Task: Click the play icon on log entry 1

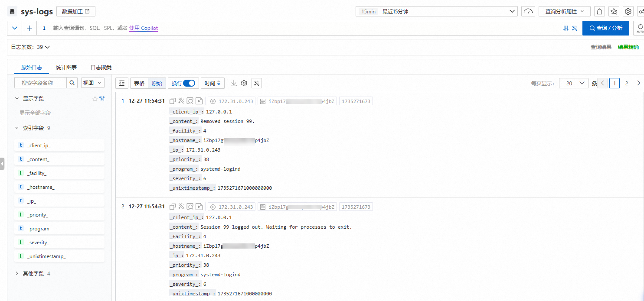Action: click(x=199, y=101)
